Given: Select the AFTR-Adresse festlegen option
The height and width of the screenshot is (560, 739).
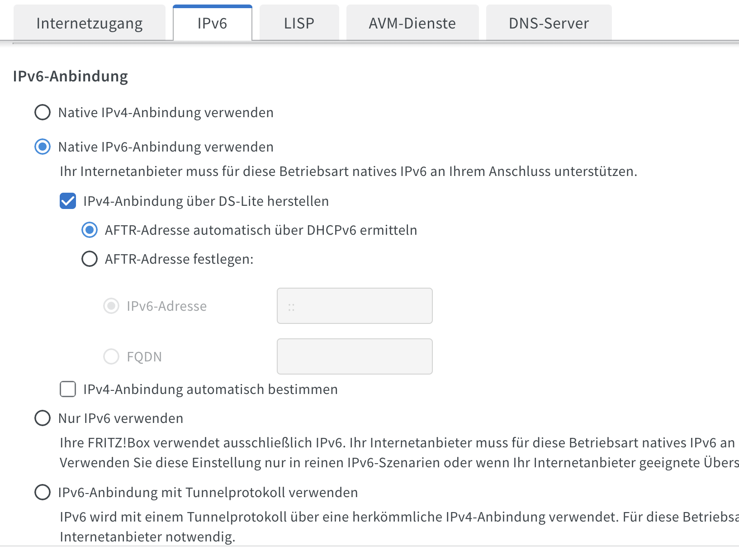Looking at the screenshot, I should tap(90, 259).
